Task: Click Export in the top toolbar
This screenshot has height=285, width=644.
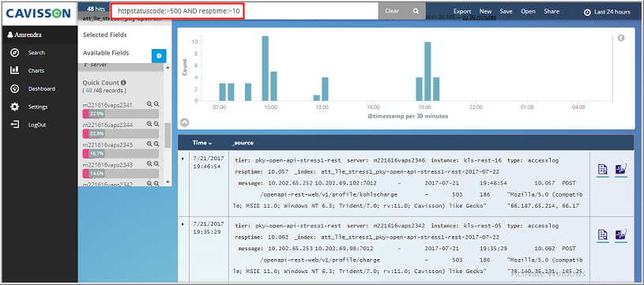Action: [x=462, y=12]
